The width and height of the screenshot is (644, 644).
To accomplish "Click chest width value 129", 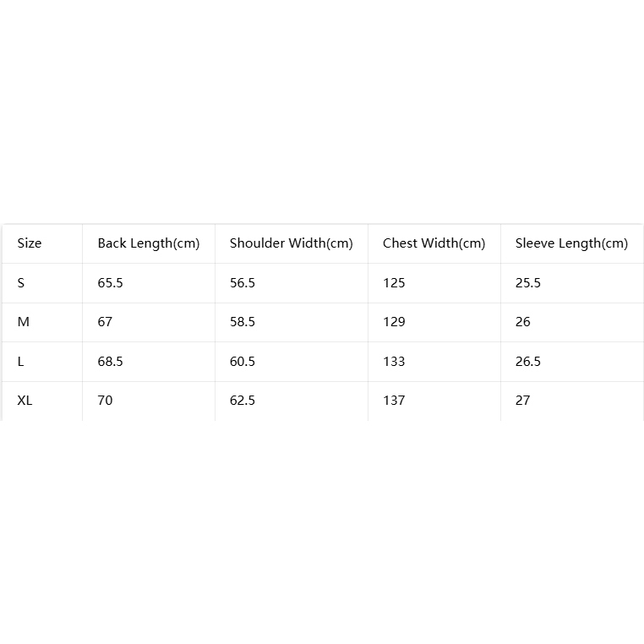I will click(x=394, y=322).
